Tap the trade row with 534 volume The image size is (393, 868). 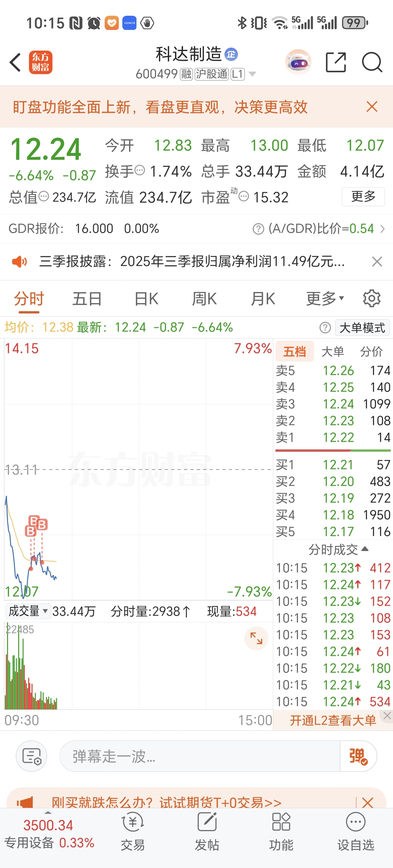333,702
